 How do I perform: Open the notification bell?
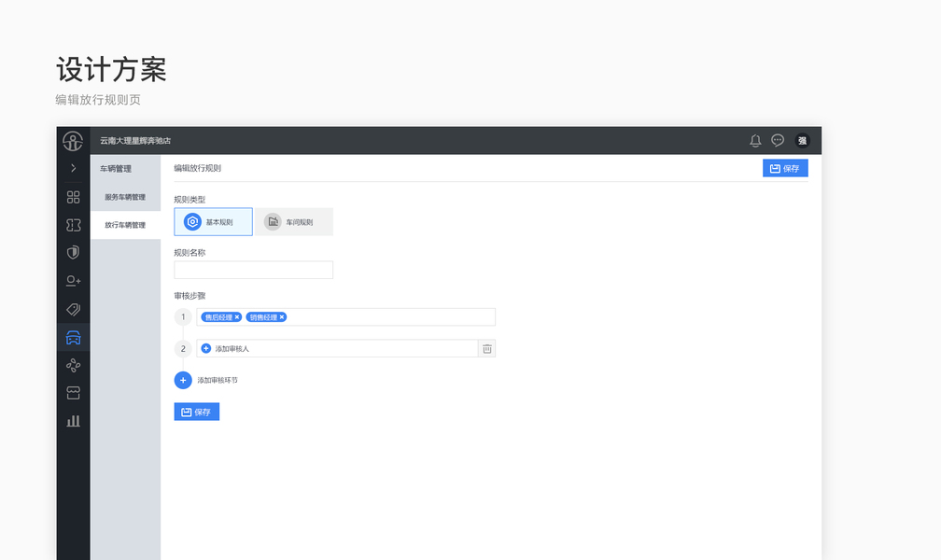[755, 141]
